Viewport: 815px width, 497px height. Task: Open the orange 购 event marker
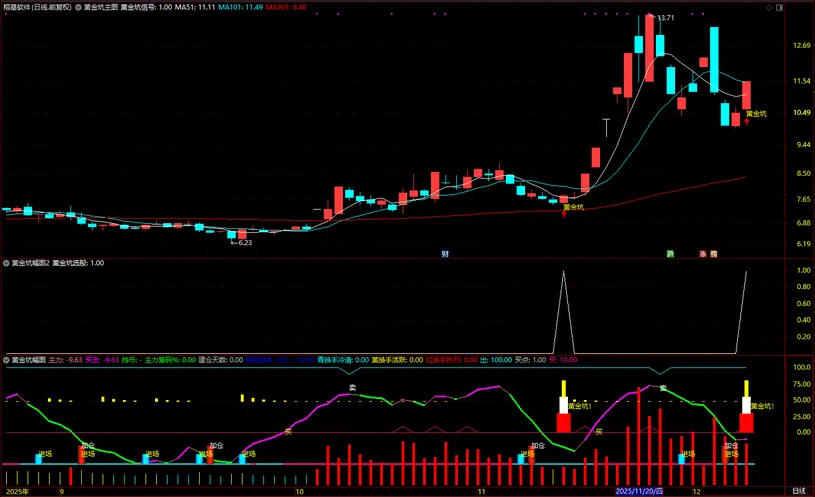pos(714,254)
